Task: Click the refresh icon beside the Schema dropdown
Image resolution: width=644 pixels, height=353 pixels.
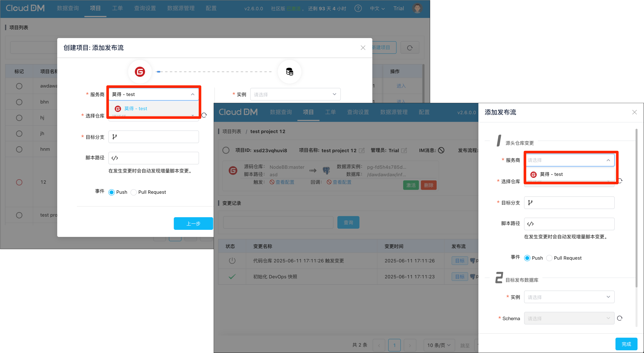Action: click(x=620, y=318)
